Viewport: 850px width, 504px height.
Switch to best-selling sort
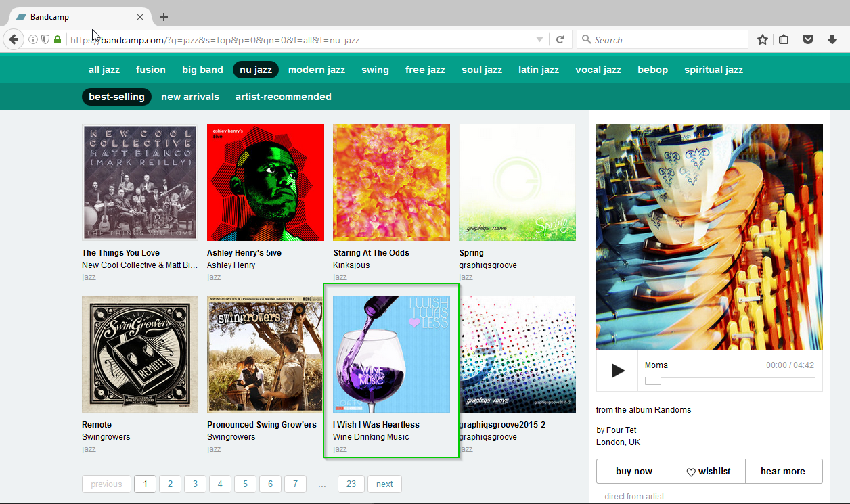pyautogui.click(x=116, y=97)
